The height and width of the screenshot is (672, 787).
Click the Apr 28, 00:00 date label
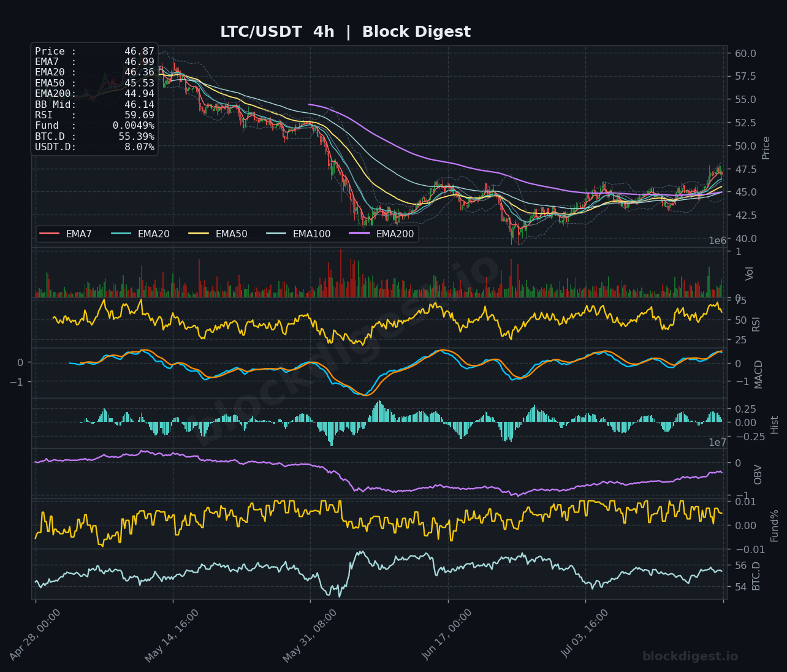coord(36,635)
